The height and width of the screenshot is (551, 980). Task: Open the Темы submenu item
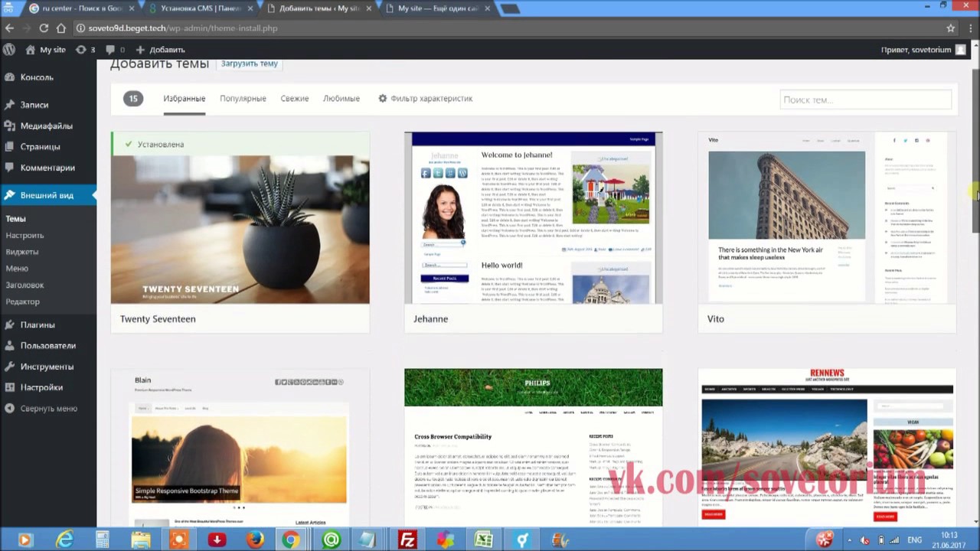tap(15, 219)
